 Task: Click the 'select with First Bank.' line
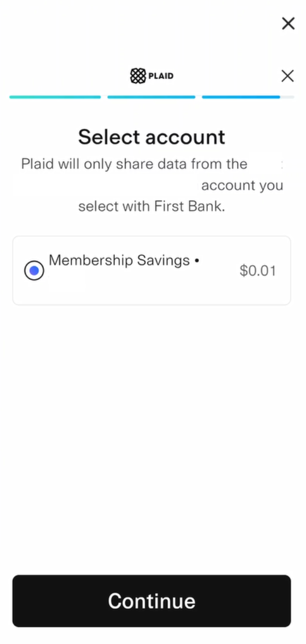pos(151,207)
